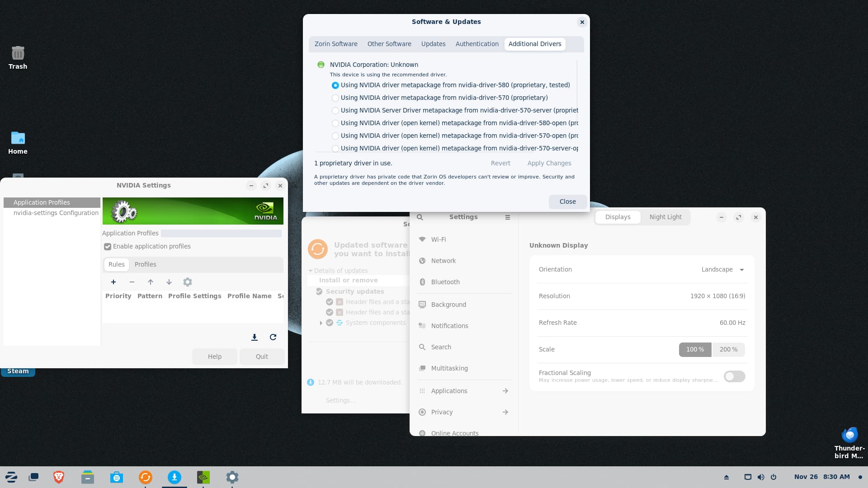Uncheck Enable application profiles
This screenshot has height=488, width=868.
(x=108, y=247)
